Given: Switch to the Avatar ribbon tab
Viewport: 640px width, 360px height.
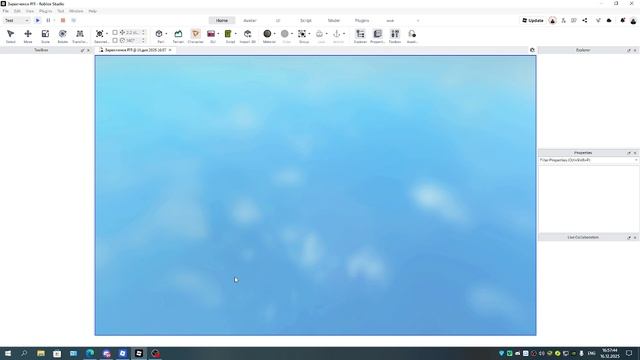Looking at the screenshot, I should pyautogui.click(x=250, y=20).
